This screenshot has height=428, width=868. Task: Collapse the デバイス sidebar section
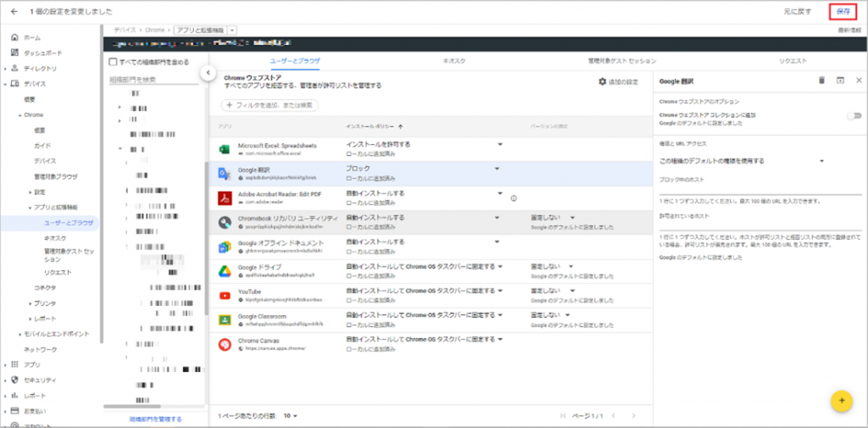click(x=5, y=84)
